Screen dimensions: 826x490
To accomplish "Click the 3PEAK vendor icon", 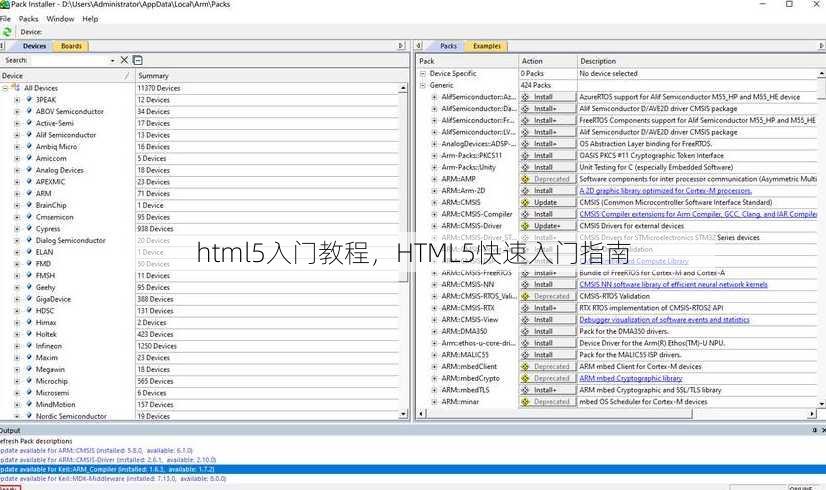I will tap(30, 100).
